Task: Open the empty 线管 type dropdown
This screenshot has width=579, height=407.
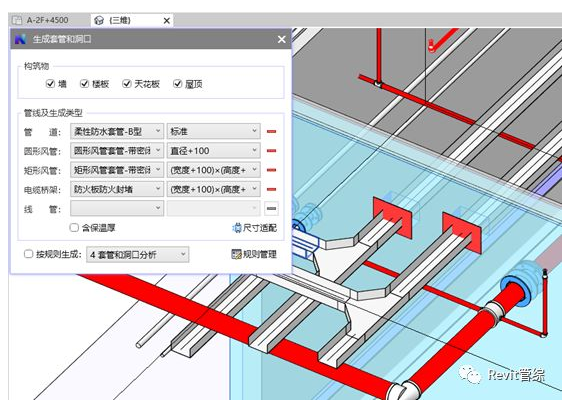Action: [117, 208]
